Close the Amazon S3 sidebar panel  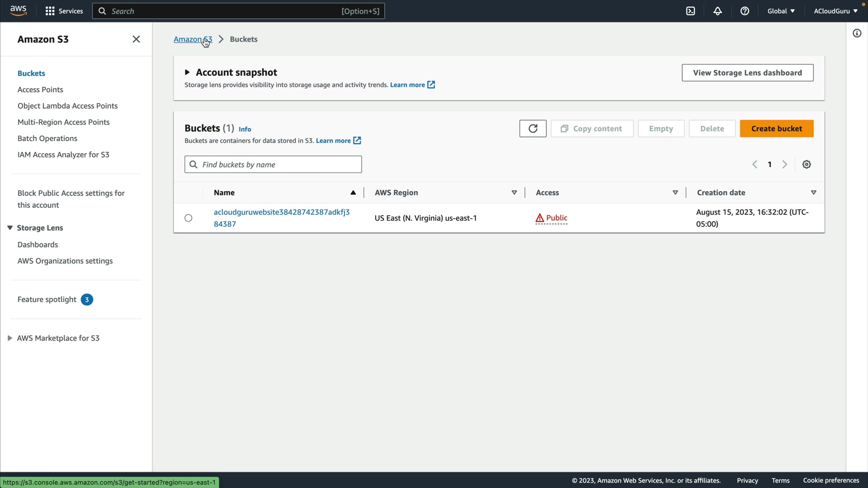(x=136, y=39)
